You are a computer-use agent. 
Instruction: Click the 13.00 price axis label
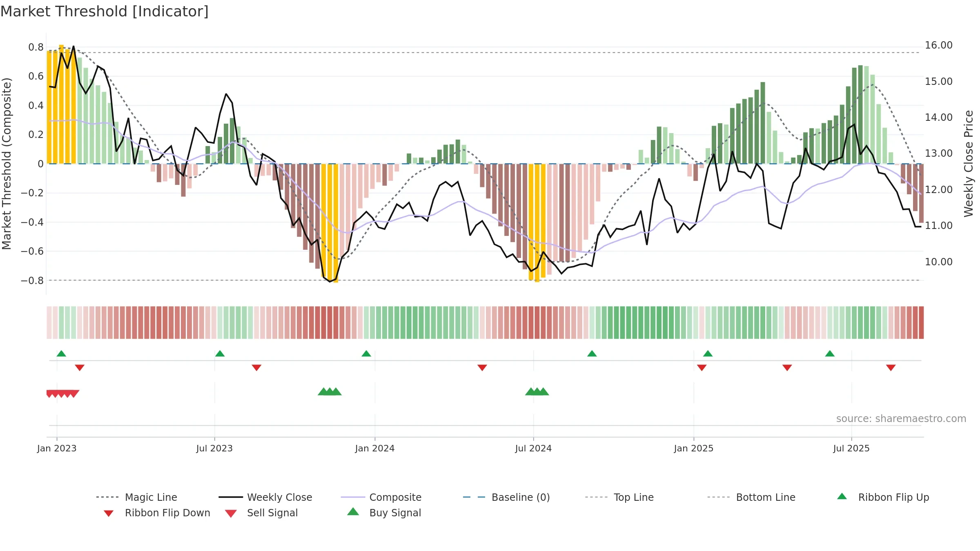939,153
